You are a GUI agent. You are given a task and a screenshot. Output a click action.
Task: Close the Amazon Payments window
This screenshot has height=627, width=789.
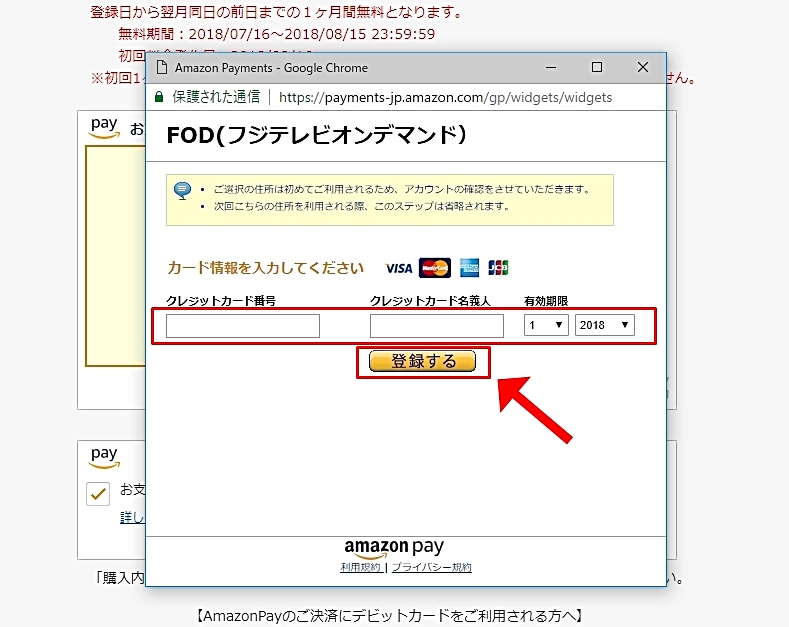[643, 67]
